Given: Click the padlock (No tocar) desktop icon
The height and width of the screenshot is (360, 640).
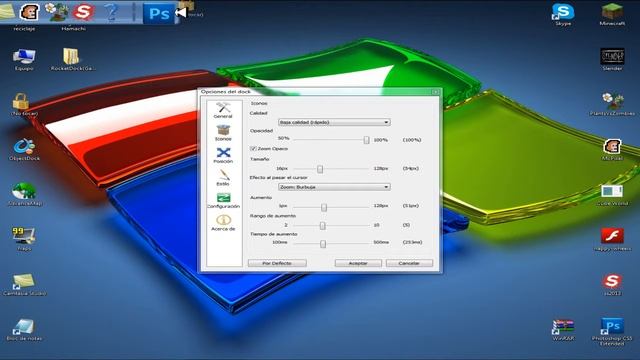Looking at the screenshot, I should (x=22, y=104).
